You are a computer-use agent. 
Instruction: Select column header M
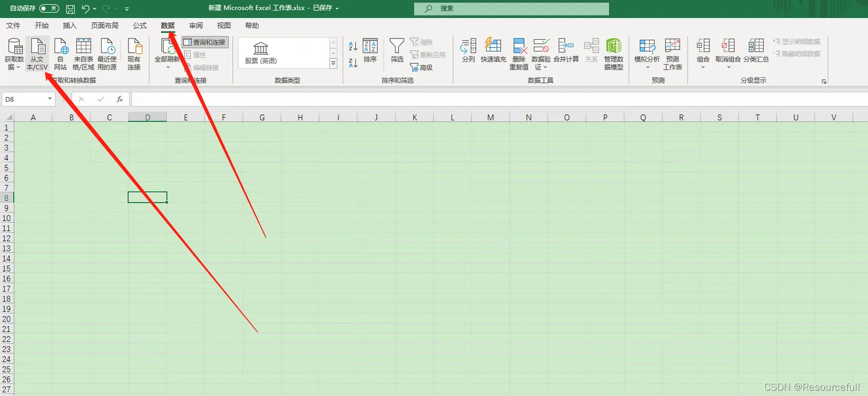(x=491, y=117)
